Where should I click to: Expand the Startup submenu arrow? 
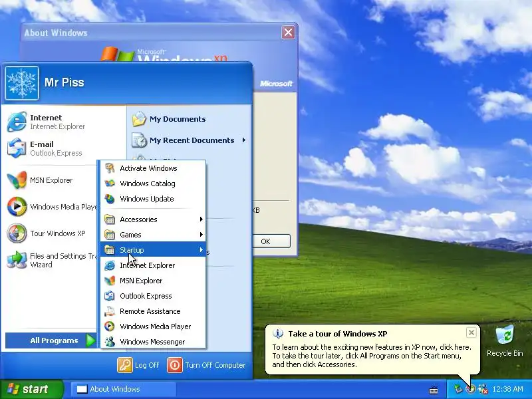(x=201, y=250)
